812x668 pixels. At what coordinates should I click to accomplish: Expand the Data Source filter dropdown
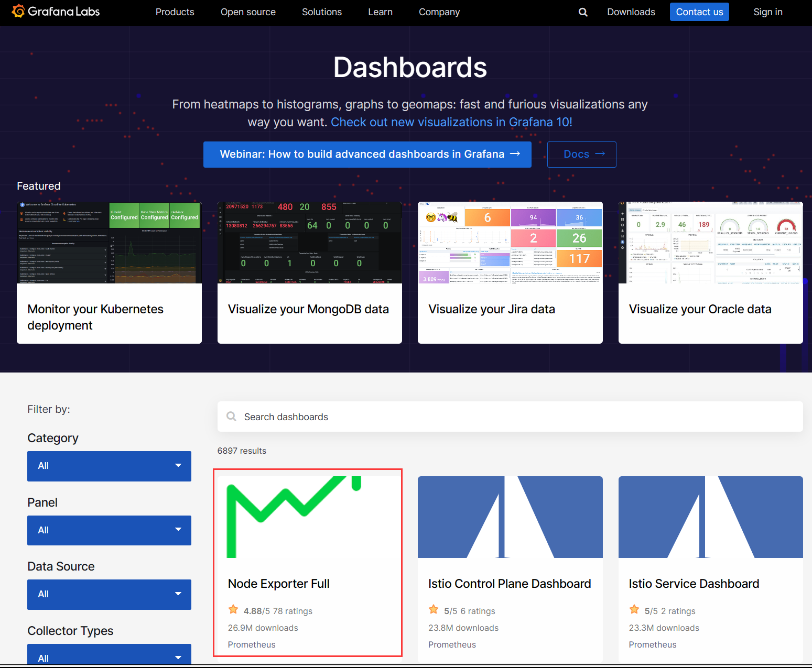[109, 594]
